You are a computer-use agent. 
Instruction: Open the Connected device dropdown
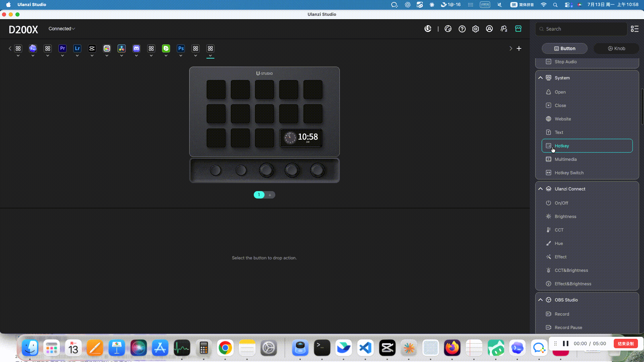click(x=62, y=29)
